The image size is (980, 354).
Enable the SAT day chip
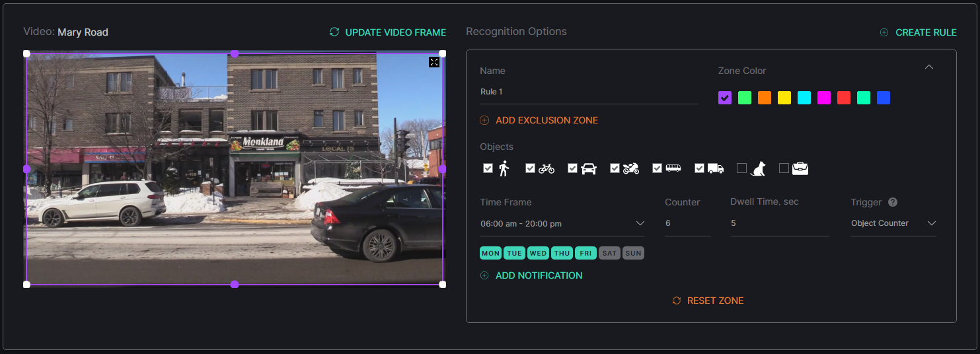[610, 253]
